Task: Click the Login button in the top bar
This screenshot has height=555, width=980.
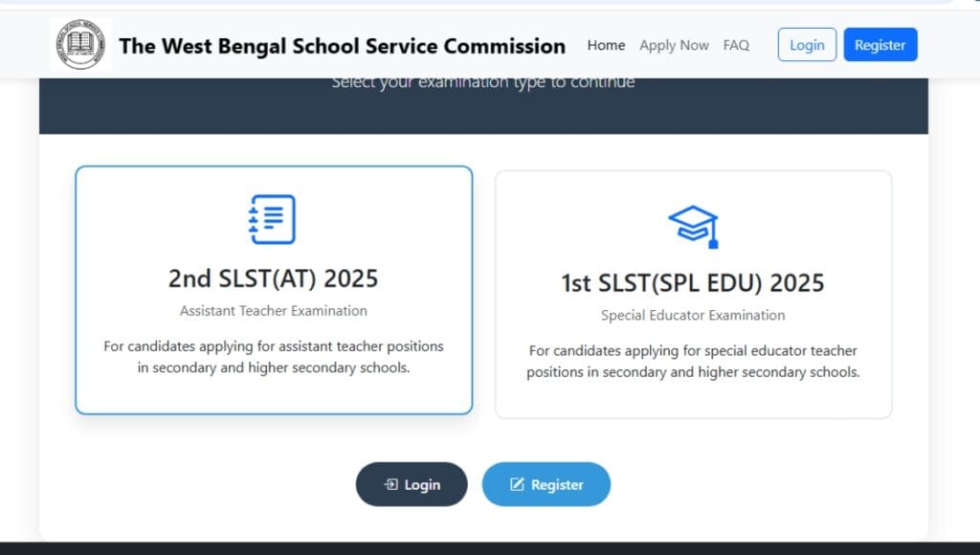Action: point(807,44)
